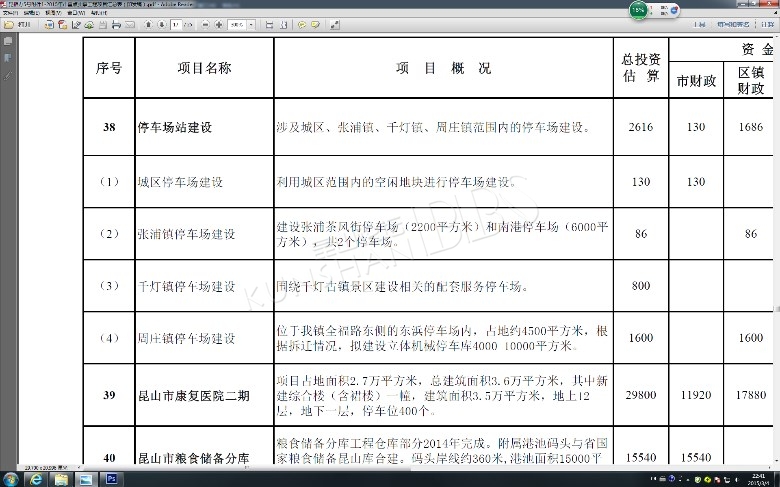Click the cloud upload icon
The height and width of the screenshot is (487, 780).
pos(89,24)
